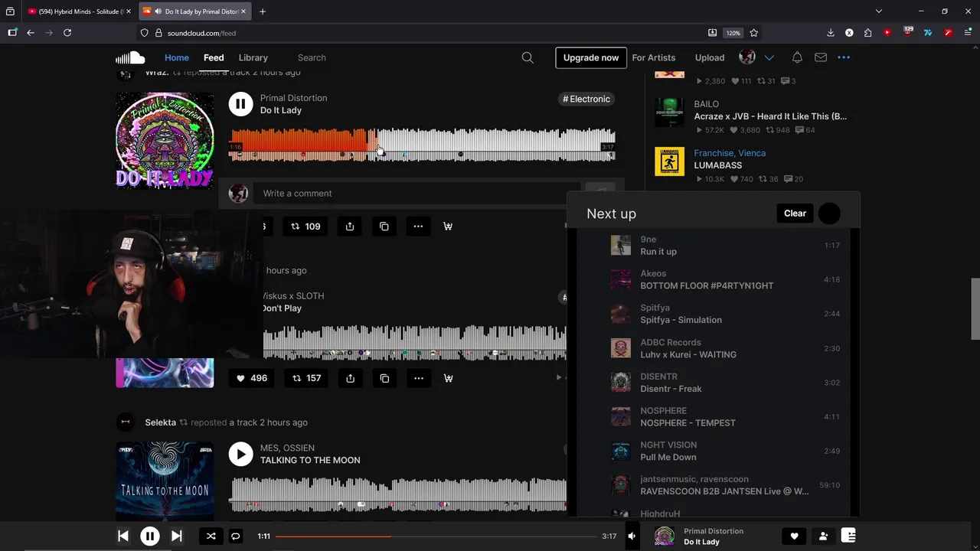Image resolution: width=980 pixels, height=551 pixels.
Task: Open more options for Do It Lady
Action: tap(418, 227)
